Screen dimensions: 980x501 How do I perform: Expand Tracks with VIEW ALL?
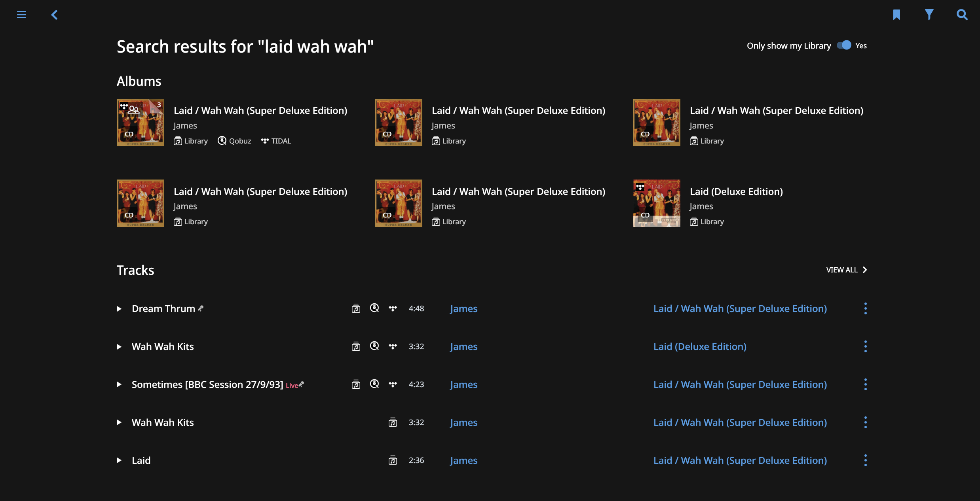(846, 270)
